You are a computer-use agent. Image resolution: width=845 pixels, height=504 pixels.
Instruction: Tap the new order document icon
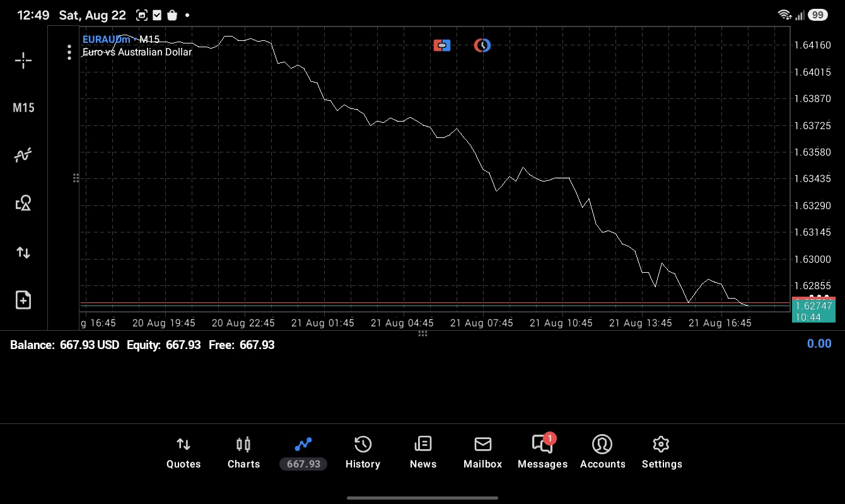[23, 300]
